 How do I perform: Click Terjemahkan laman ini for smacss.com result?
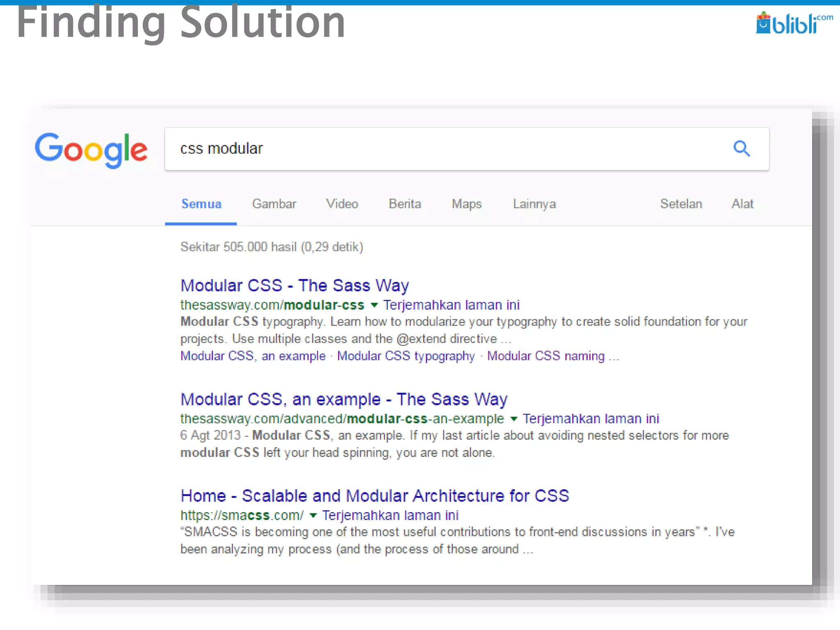tap(390, 516)
